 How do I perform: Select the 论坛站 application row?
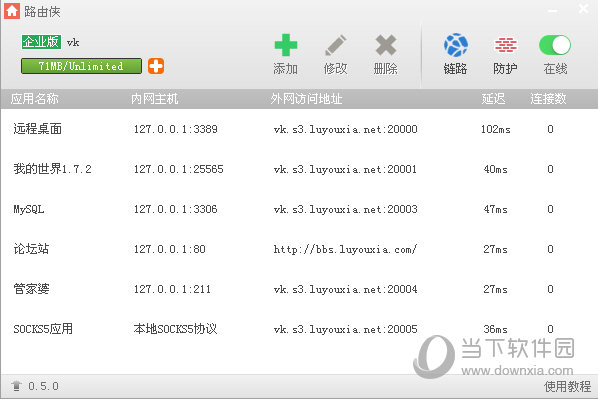299,249
